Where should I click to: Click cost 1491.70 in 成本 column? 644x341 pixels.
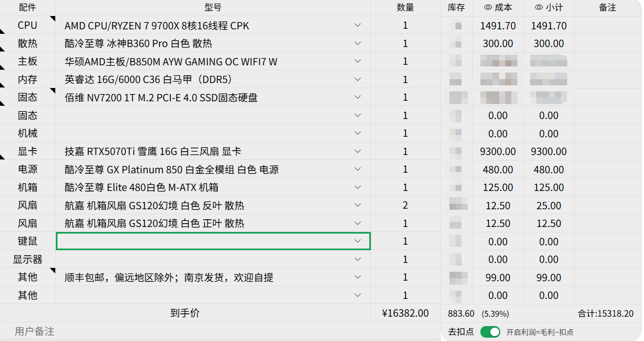point(498,26)
